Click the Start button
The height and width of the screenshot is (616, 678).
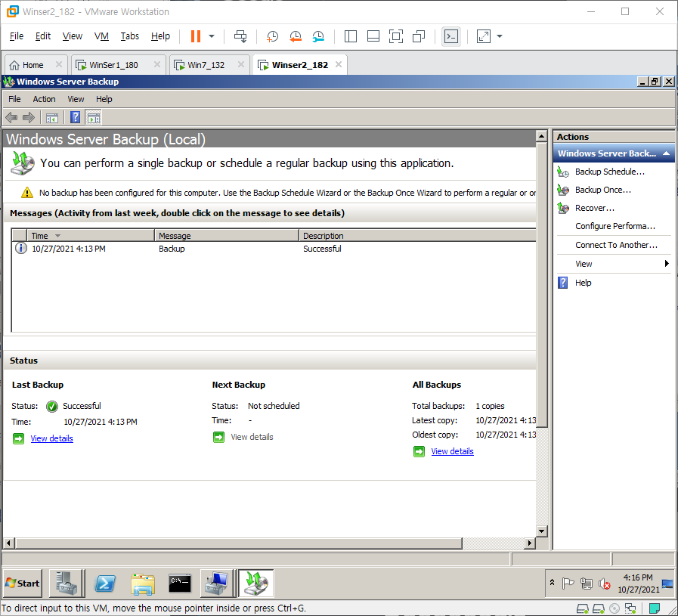(x=23, y=583)
